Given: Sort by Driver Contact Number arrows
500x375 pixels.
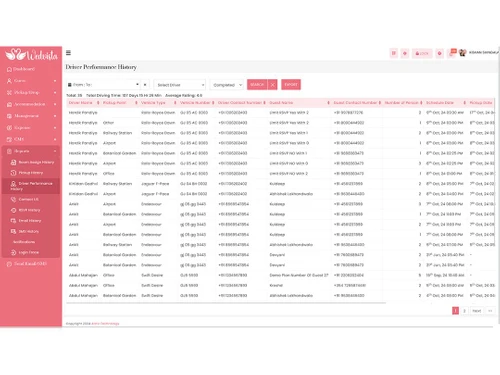Looking at the screenshot, I should tap(264, 103).
